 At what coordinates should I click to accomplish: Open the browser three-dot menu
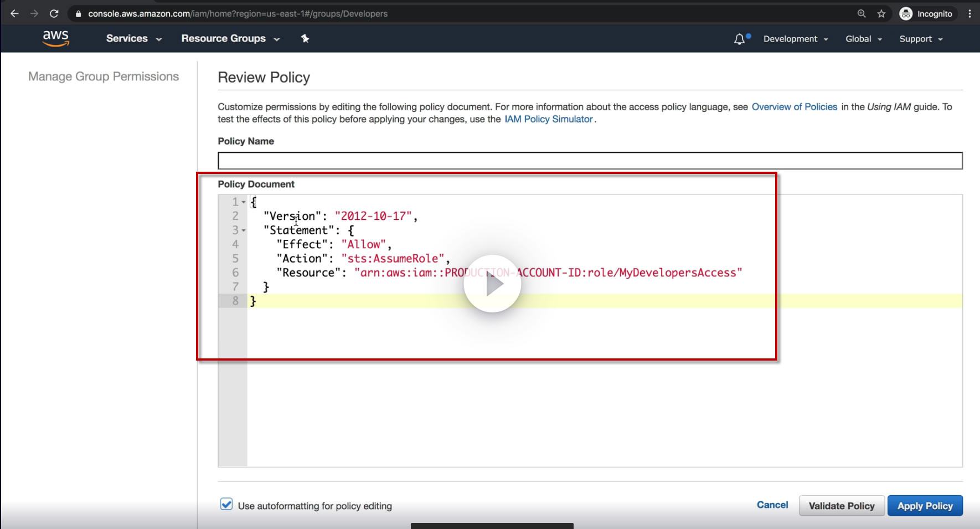(969, 13)
